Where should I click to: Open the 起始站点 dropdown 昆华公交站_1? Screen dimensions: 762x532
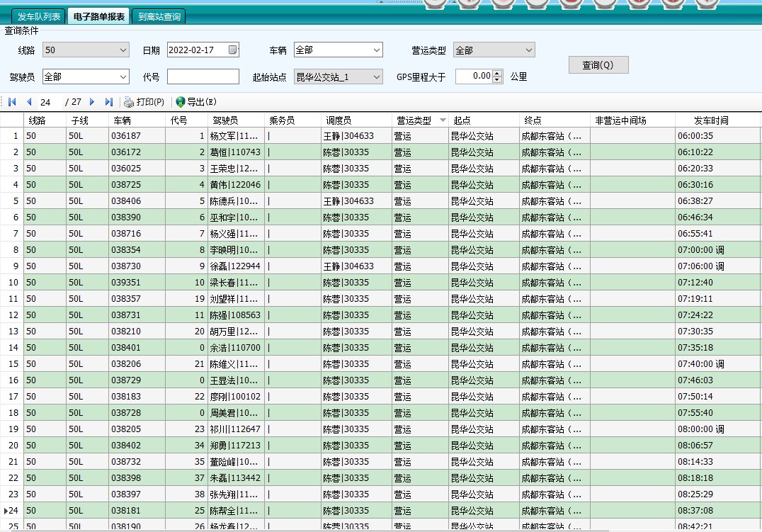click(x=376, y=77)
